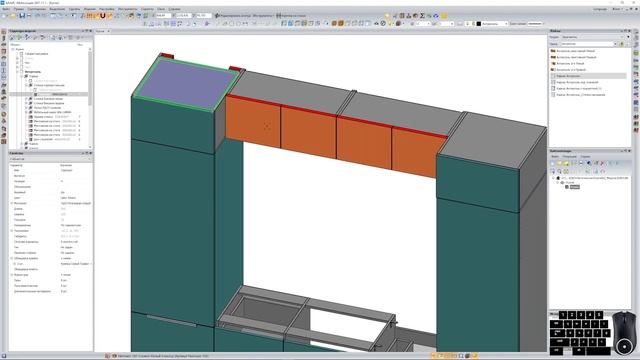Open the Справка menu
The image size is (640, 360).
pyautogui.click(x=174, y=9)
